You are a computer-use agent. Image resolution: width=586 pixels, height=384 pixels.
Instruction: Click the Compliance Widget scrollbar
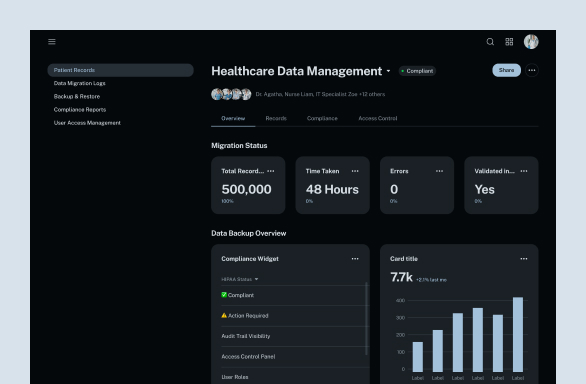pos(366,319)
